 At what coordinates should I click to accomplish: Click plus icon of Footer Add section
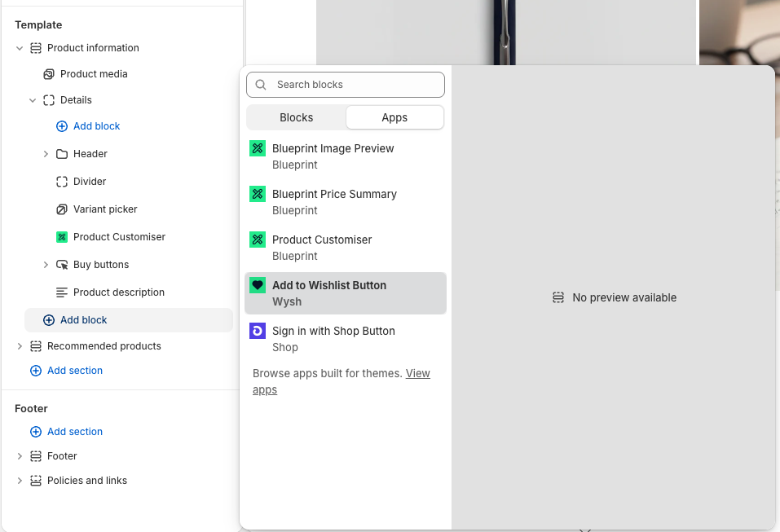(36, 432)
